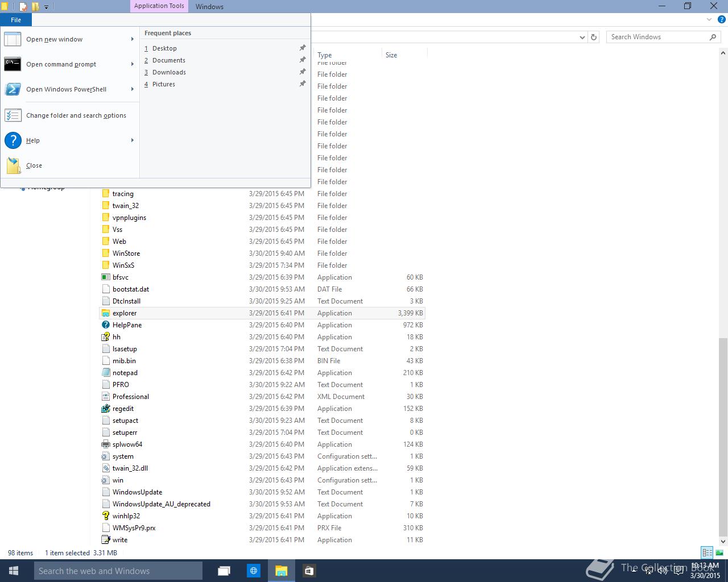Screen dimensions: 728x582
Task: Open the Store icon on taskbar
Action: click(x=309, y=571)
